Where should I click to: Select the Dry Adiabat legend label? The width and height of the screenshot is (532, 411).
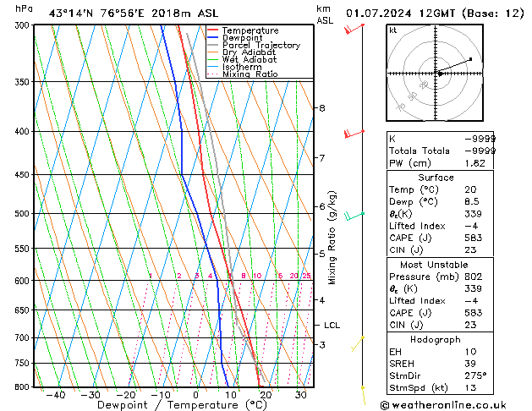point(249,52)
